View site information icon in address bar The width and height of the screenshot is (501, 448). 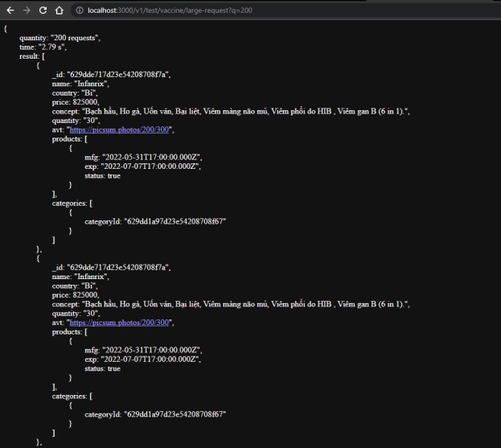pyautogui.click(x=80, y=10)
